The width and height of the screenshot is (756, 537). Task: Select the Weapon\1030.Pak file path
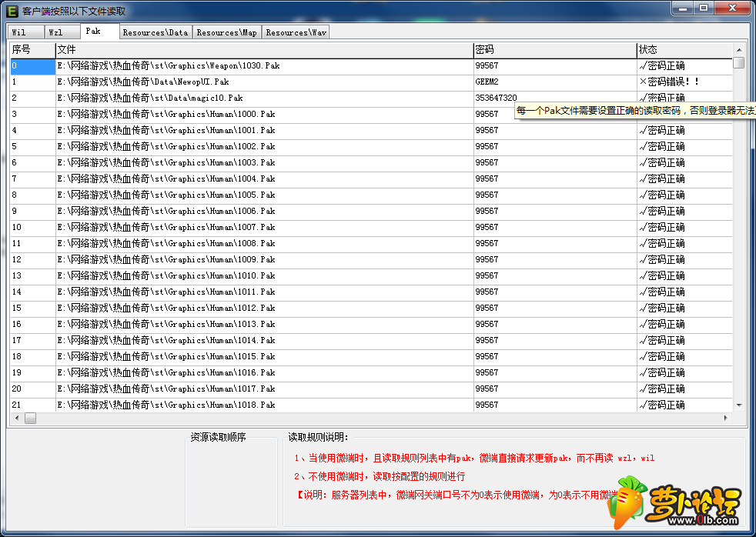tap(169, 66)
